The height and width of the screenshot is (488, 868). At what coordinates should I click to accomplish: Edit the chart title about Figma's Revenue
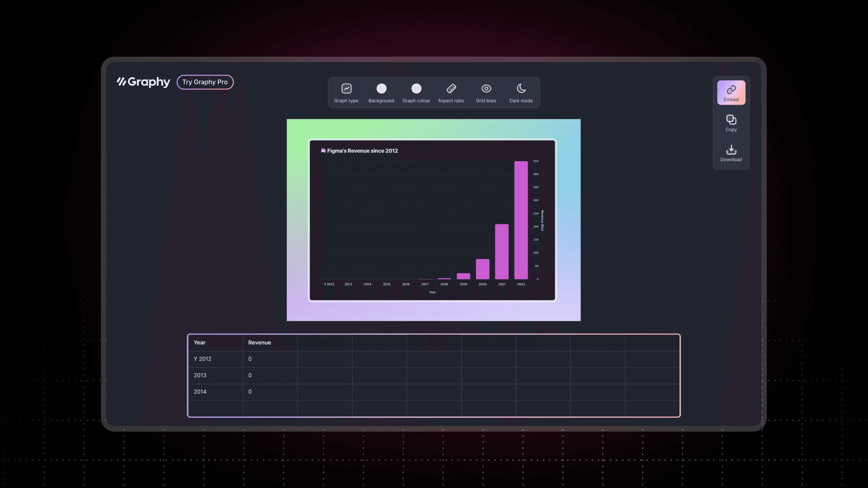(362, 151)
